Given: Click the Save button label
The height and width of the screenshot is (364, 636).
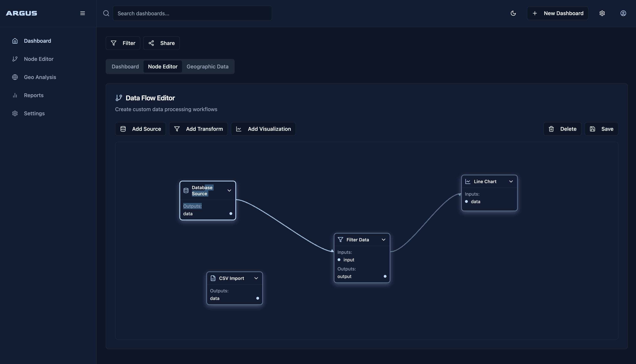Looking at the screenshot, I should point(607,129).
